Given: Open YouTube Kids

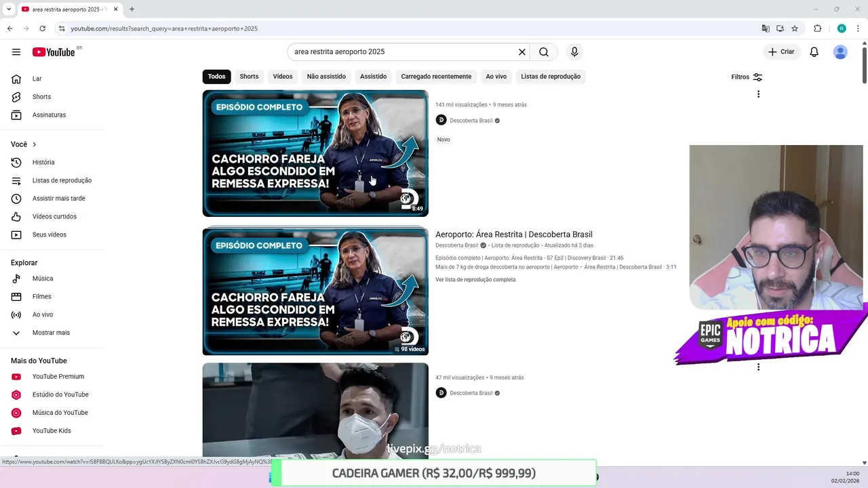Looking at the screenshot, I should coord(52,431).
